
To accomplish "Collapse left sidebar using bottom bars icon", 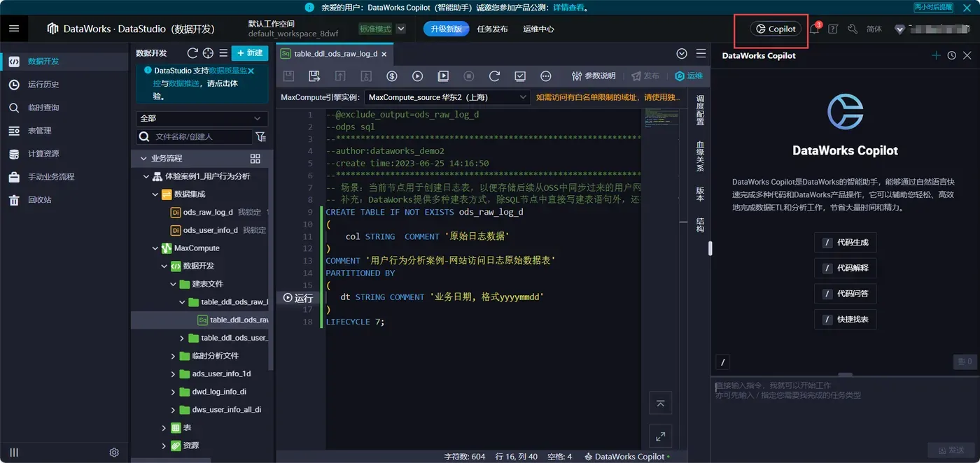I will coord(13,453).
